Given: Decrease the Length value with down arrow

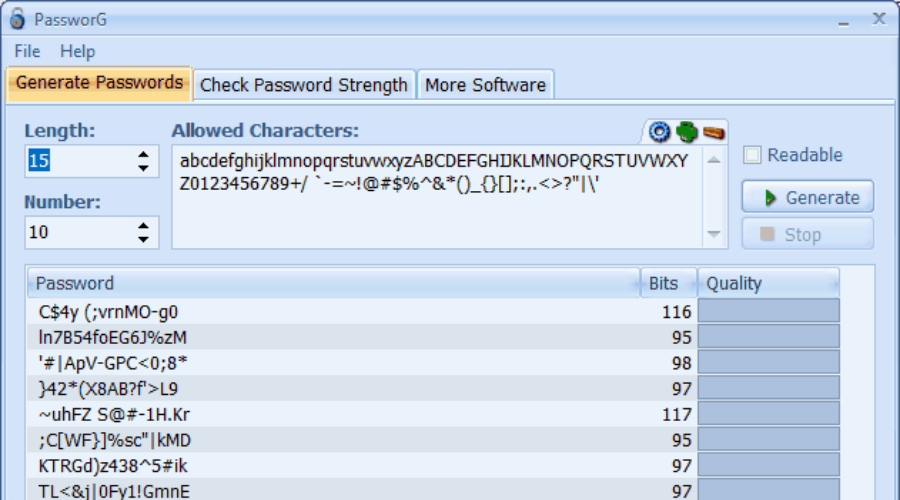Looking at the screenshot, I should (x=143, y=168).
